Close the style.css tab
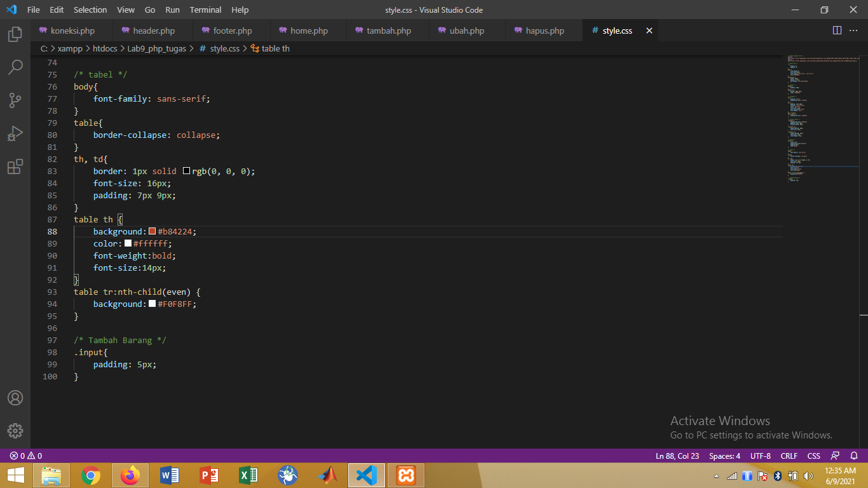This screenshot has width=868, height=488. point(649,30)
